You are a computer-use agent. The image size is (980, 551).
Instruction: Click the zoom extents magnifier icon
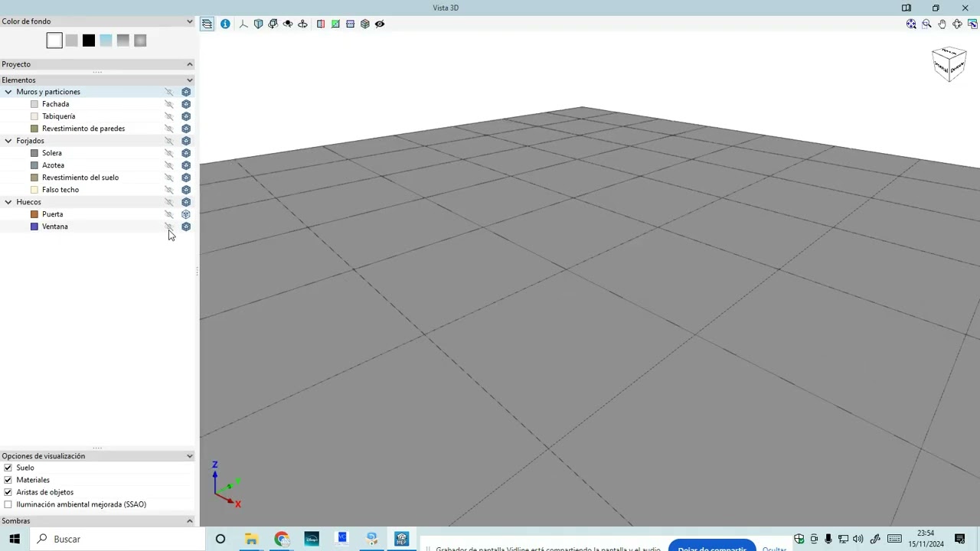911,24
